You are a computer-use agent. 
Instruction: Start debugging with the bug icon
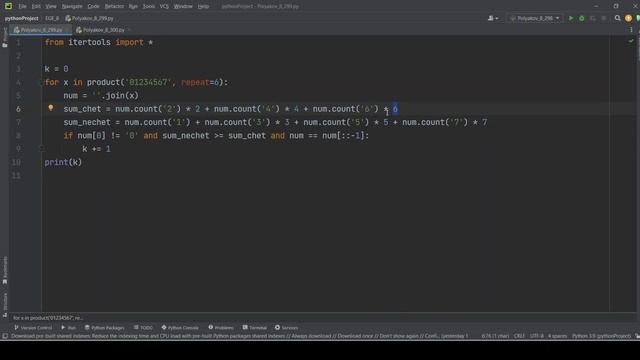click(x=582, y=18)
